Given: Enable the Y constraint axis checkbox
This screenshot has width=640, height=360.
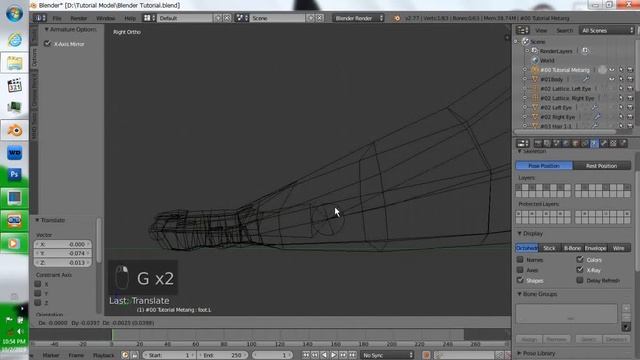Looking at the screenshot, I should [x=38, y=293].
